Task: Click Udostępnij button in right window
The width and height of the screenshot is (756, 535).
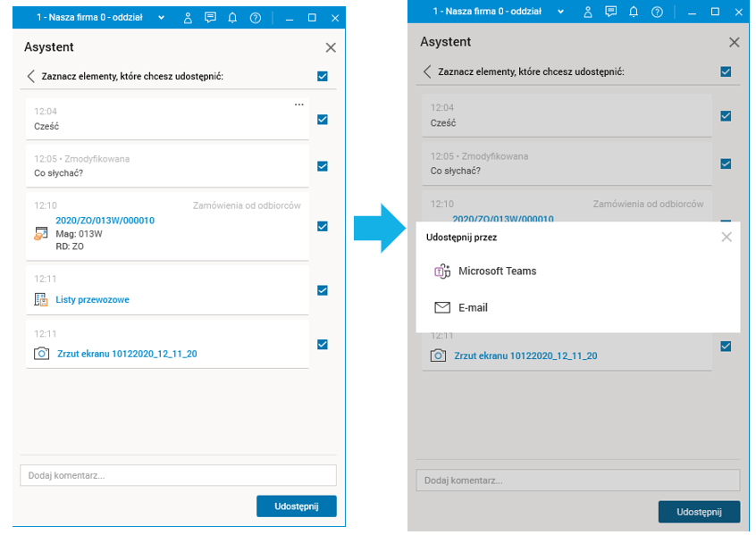Action: pyautogui.click(x=699, y=512)
